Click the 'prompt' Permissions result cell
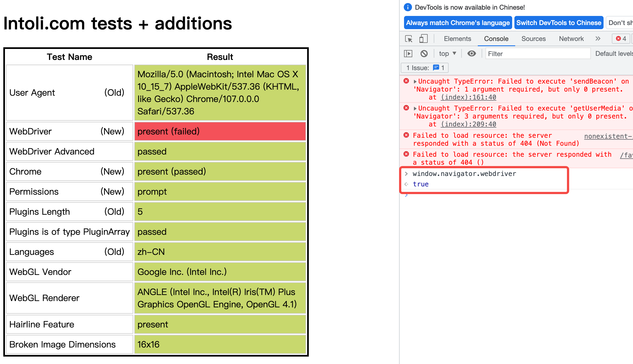The width and height of the screenshot is (633, 364). [220, 192]
